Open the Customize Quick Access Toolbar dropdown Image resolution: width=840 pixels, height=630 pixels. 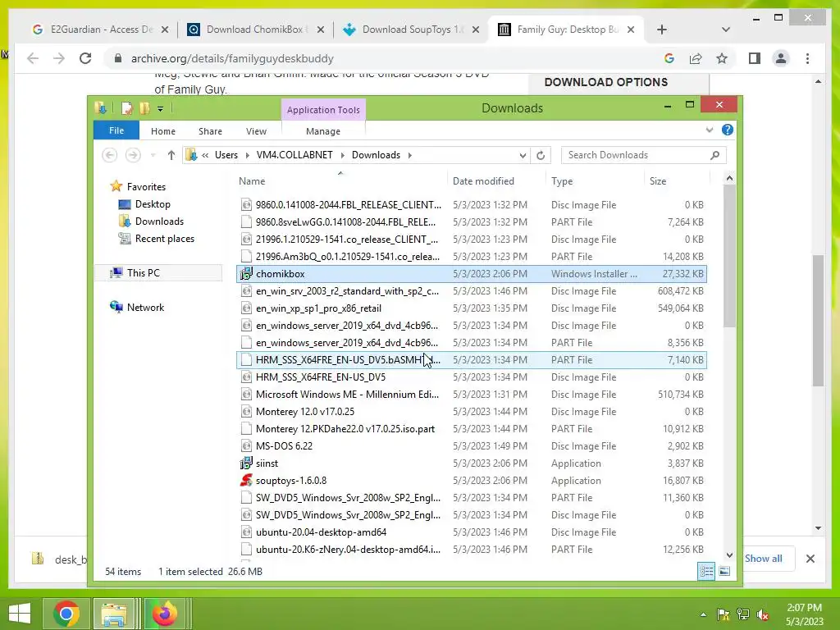point(160,109)
